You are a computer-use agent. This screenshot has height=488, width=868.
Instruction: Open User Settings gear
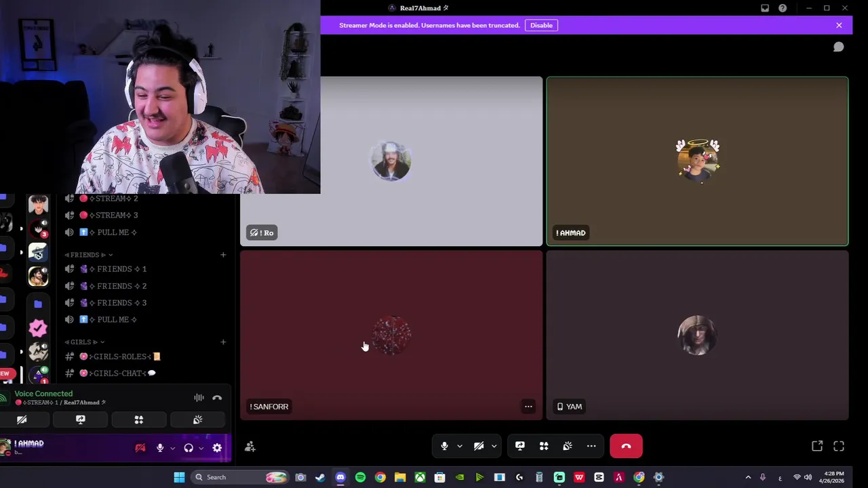[x=217, y=448]
